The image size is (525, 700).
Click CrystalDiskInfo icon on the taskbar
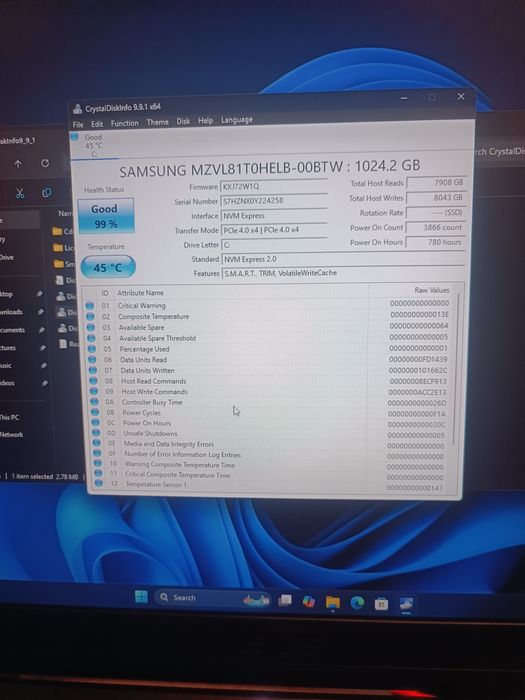pos(406,604)
